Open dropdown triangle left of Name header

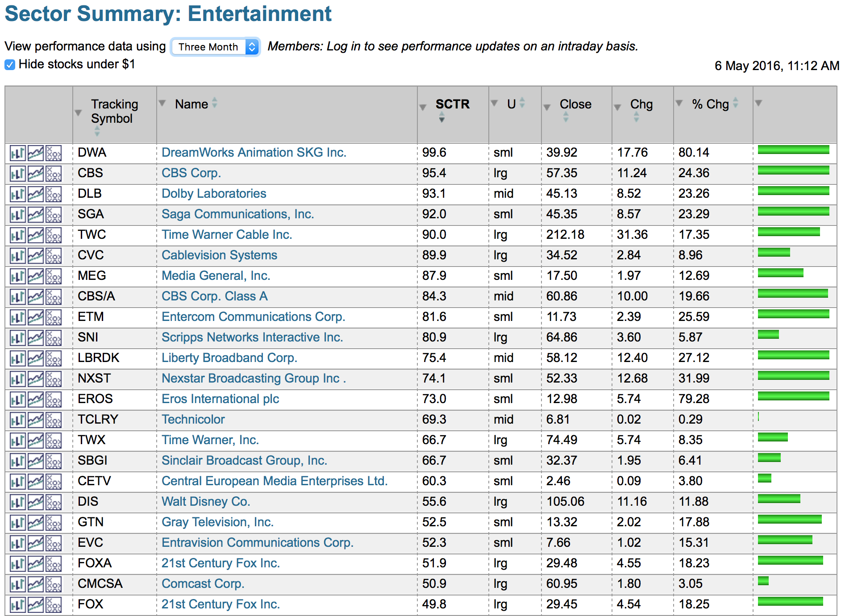(x=162, y=104)
